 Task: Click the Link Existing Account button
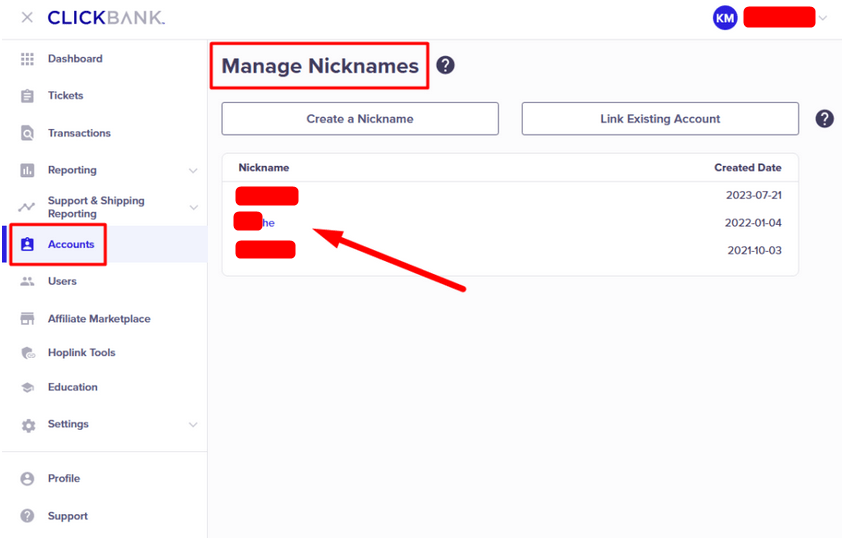(660, 119)
